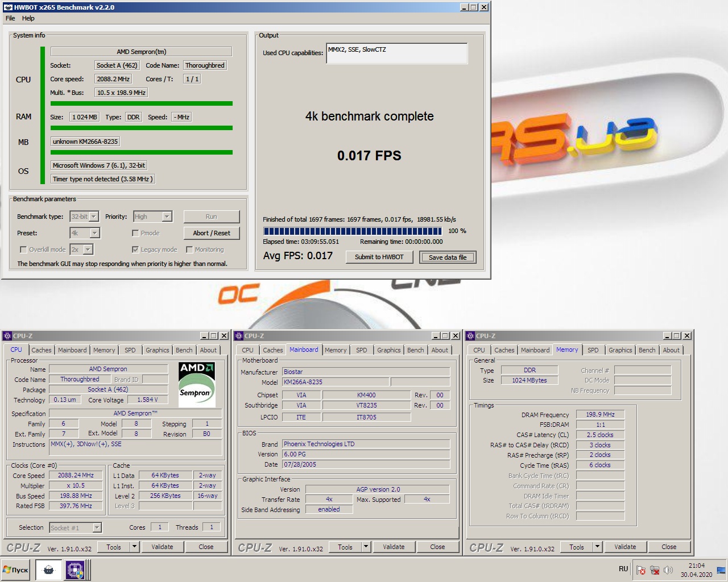Switch to SPD tab in first CPU-Z window
The width and height of the screenshot is (728, 582).
[x=130, y=350]
